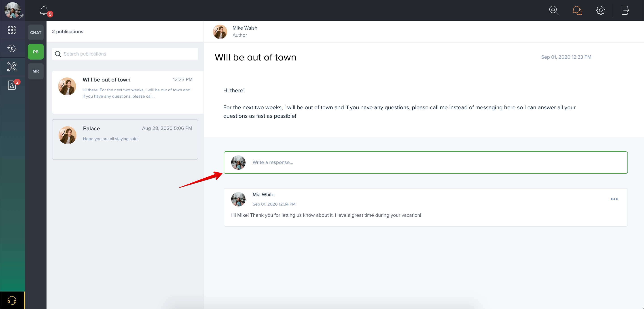Open the contacts icon with badge 2
644x309 pixels.
point(12,85)
